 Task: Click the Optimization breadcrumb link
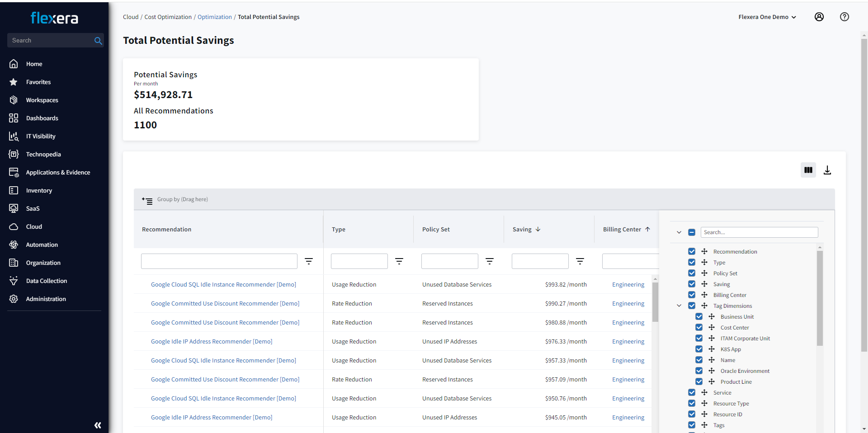pyautogui.click(x=214, y=17)
